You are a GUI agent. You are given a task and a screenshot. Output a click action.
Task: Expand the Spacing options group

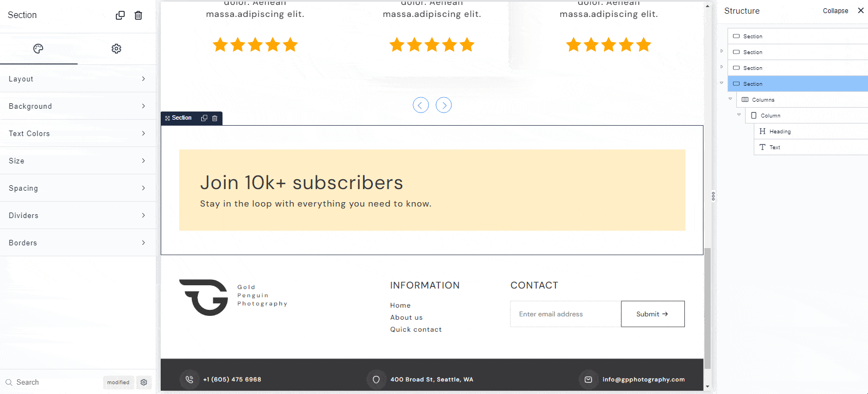pos(78,188)
